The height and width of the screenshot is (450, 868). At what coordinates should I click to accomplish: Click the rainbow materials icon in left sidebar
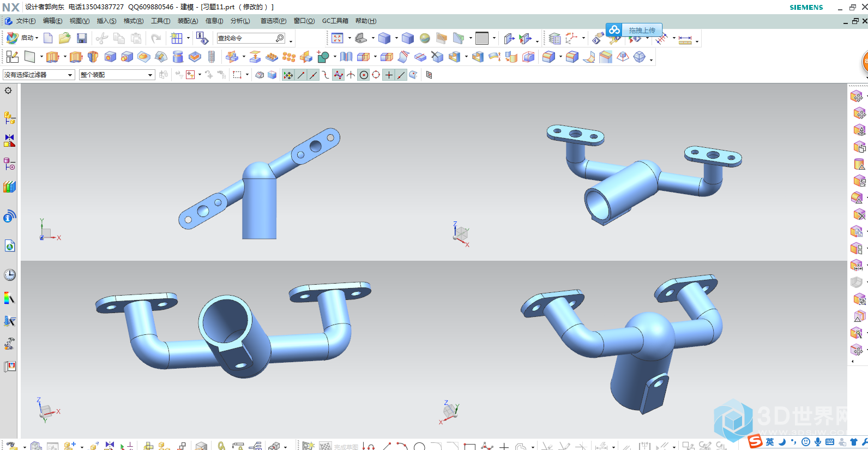click(x=10, y=298)
